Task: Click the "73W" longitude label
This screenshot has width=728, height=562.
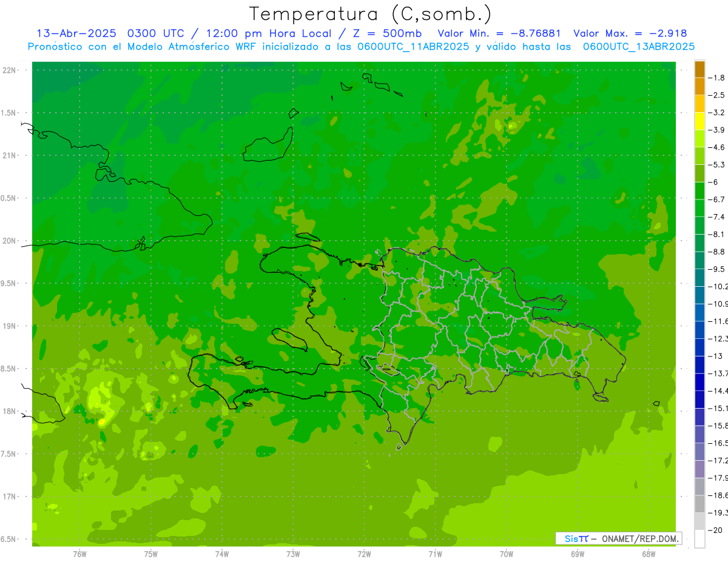Action: point(293,554)
